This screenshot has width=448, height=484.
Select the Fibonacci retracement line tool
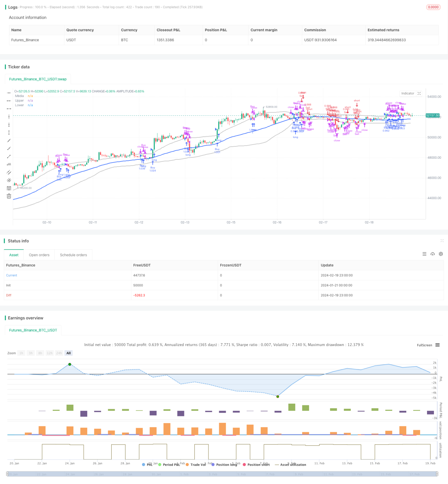coord(9,188)
